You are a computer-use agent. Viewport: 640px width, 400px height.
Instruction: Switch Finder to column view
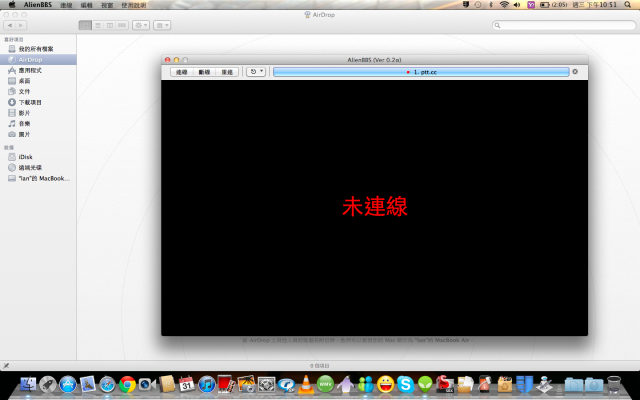(x=110, y=25)
